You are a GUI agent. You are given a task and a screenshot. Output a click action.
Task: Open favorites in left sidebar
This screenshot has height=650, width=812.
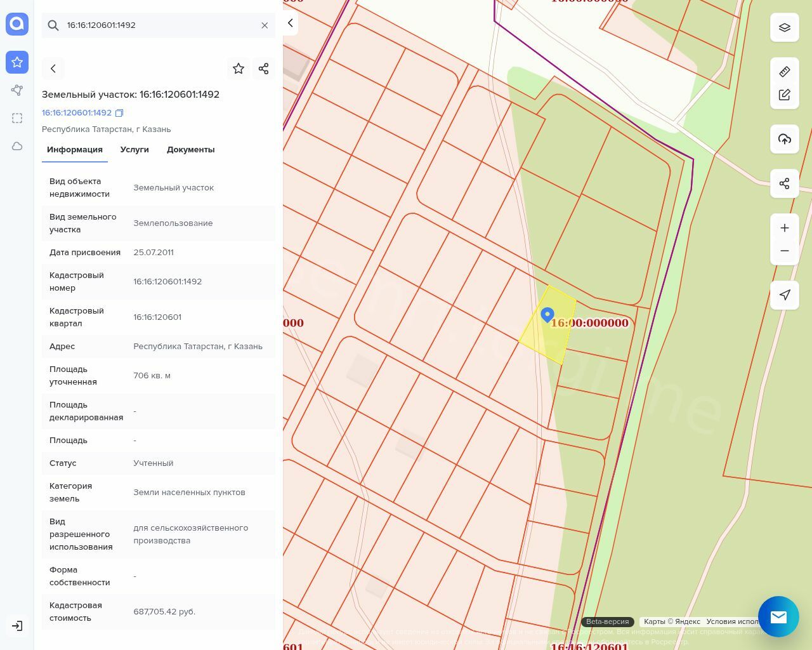click(x=17, y=62)
